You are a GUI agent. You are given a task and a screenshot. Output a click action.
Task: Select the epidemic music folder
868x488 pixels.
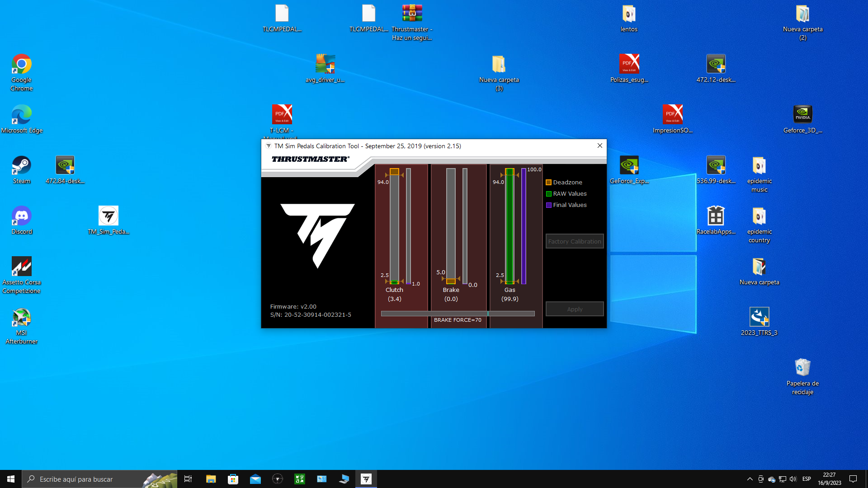pos(759,174)
